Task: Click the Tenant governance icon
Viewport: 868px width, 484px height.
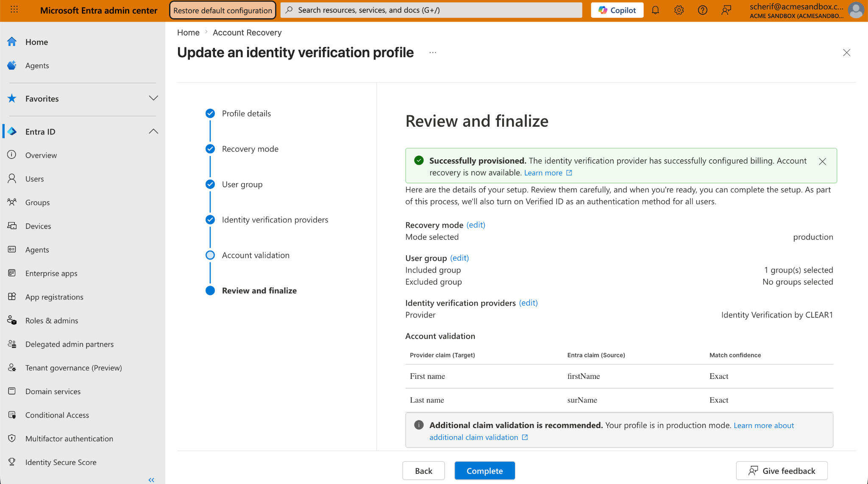Action: pyautogui.click(x=12, y=367)
